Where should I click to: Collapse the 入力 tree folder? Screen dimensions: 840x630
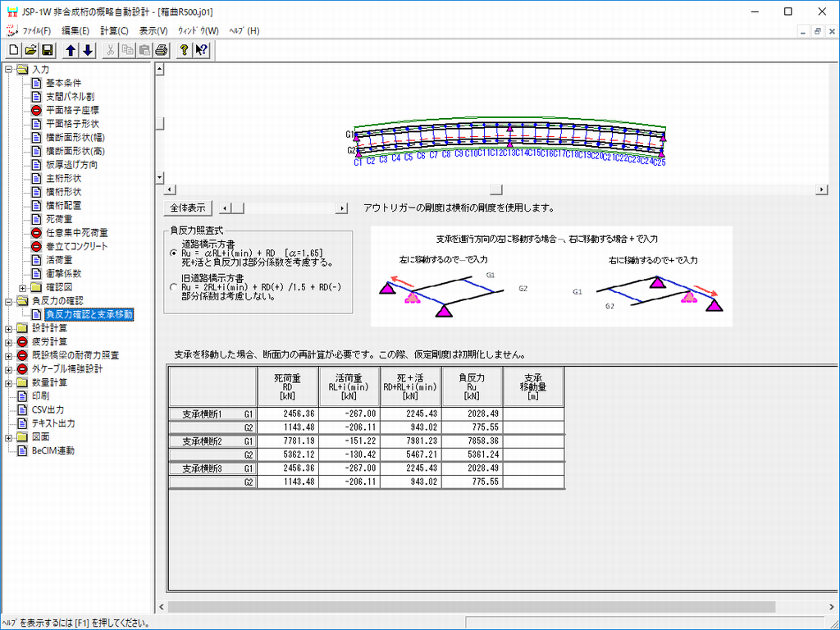pos(9,70)
